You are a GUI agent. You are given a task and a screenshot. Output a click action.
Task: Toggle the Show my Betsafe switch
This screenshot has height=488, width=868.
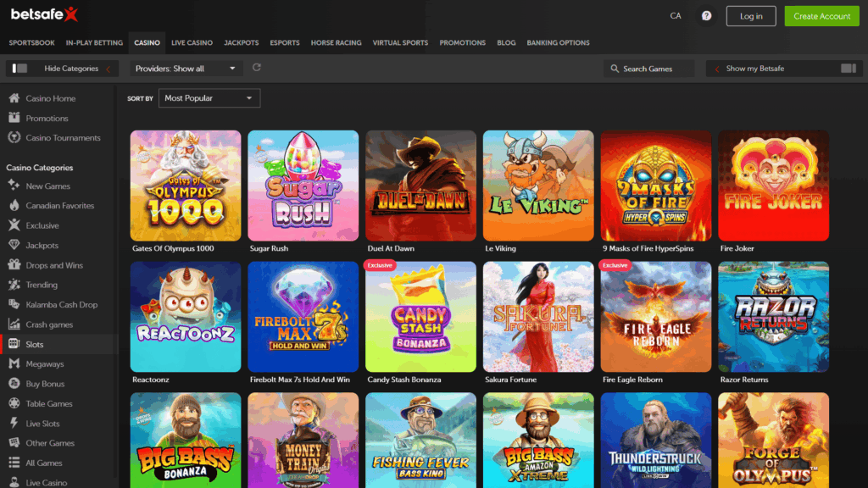pos(849,68)
